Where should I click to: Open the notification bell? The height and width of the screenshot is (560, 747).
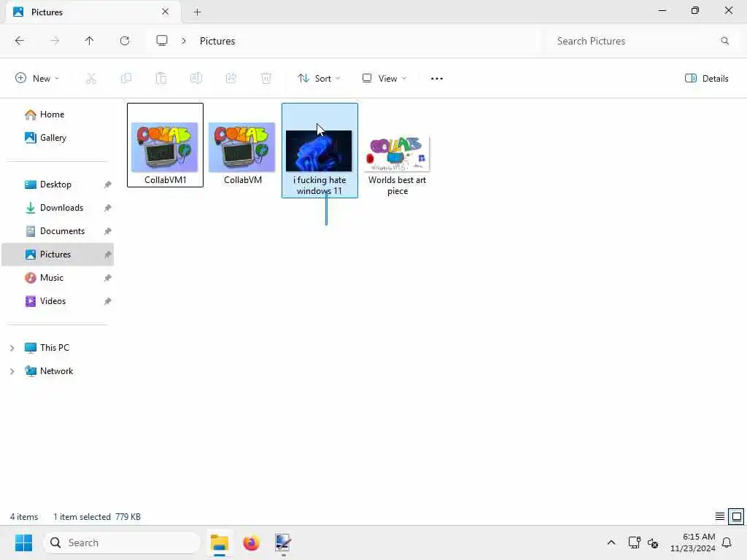pyautogui.click(x=727, y=542)
